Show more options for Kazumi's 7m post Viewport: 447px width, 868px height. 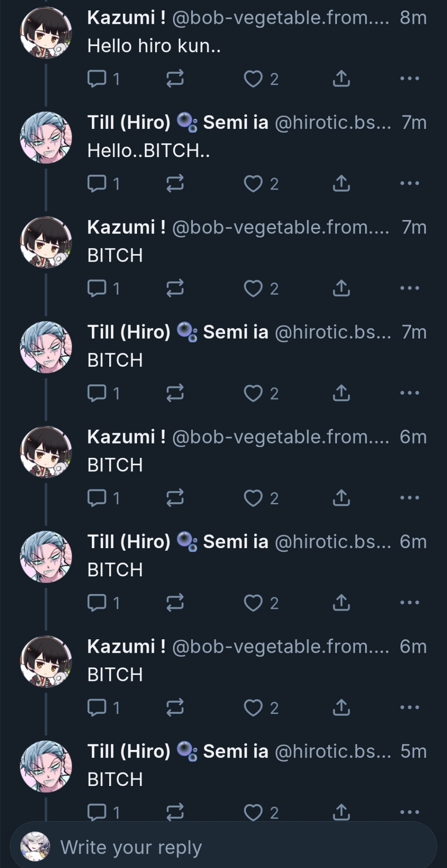coord(410,288)
